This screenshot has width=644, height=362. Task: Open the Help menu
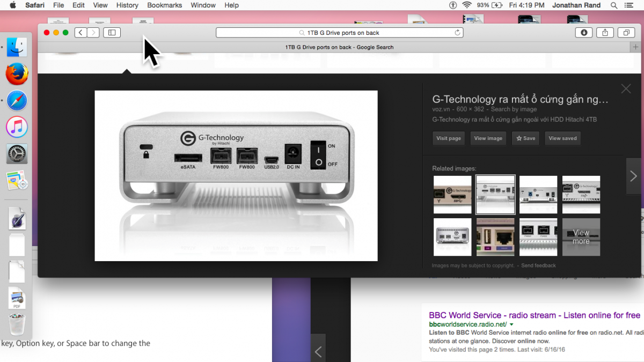pyautogui.click(x=232, y=5)
